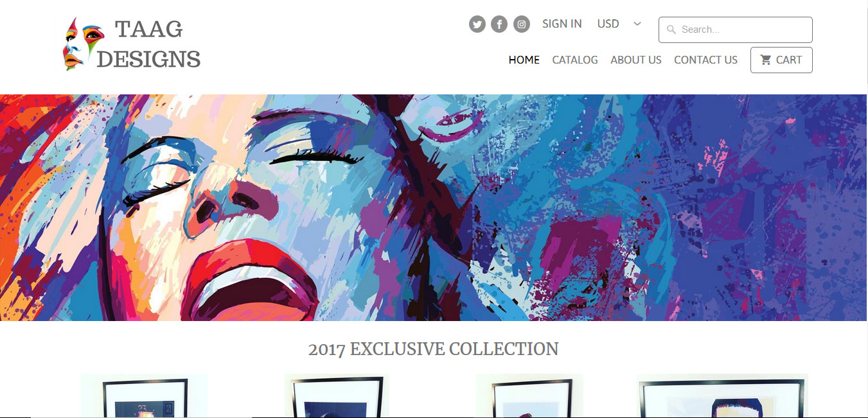This screenshot has height=418, width=868.
Task: Click the TAAG DESIGNS title text
Action: pos(149,44)
